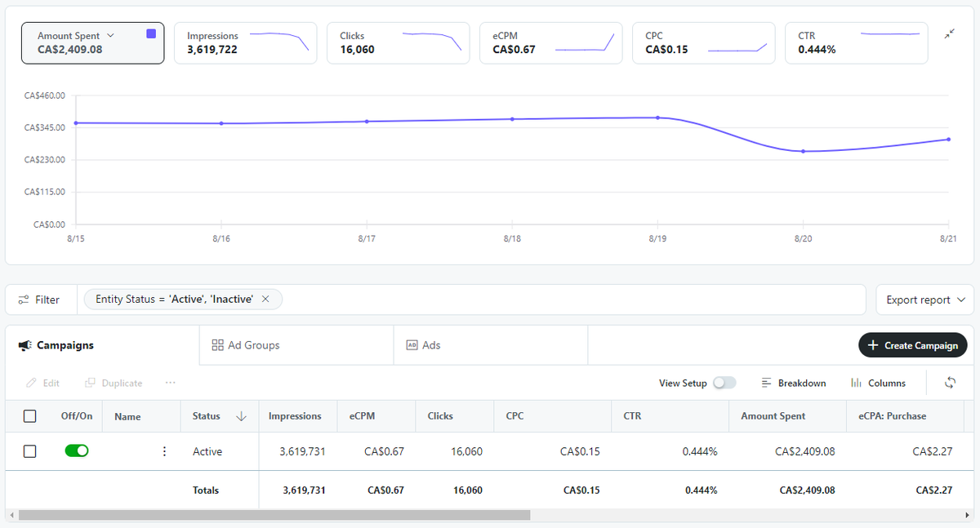Click the 8/20 data point on chart
The image size is (980, 528).
[803, 151]
